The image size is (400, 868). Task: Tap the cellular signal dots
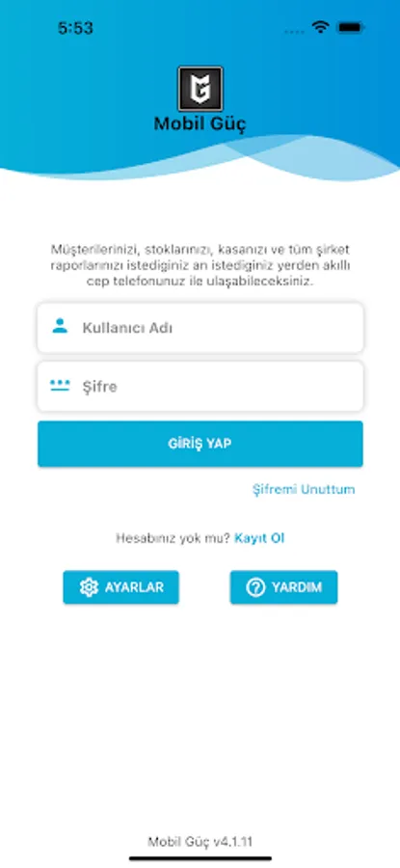(294, 32)
